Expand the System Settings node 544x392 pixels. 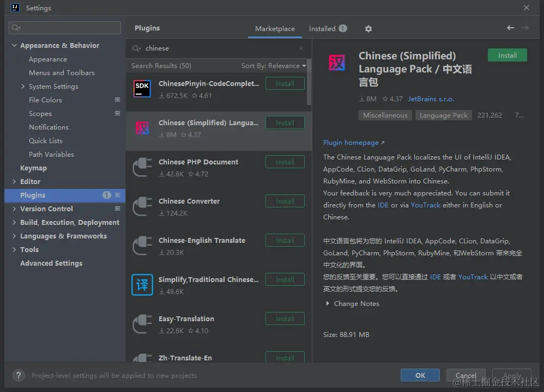tap(23, 87)
